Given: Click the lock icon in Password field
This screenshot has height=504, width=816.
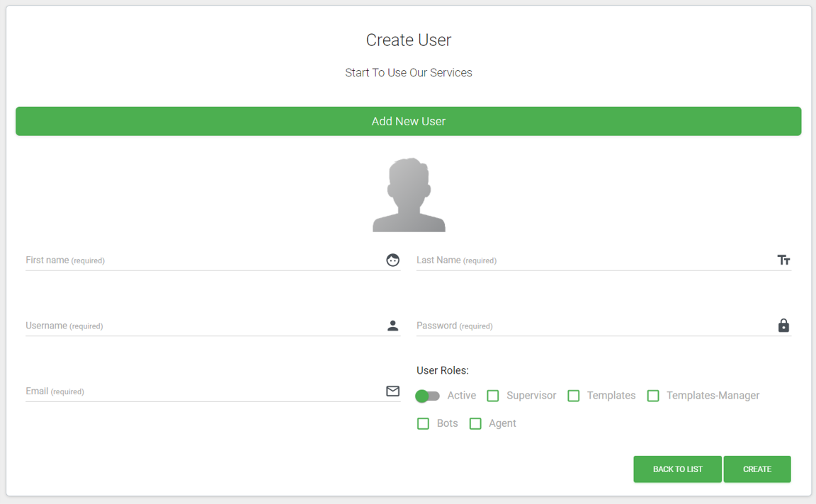Looking at the screenshot, I should coord(783,326).
